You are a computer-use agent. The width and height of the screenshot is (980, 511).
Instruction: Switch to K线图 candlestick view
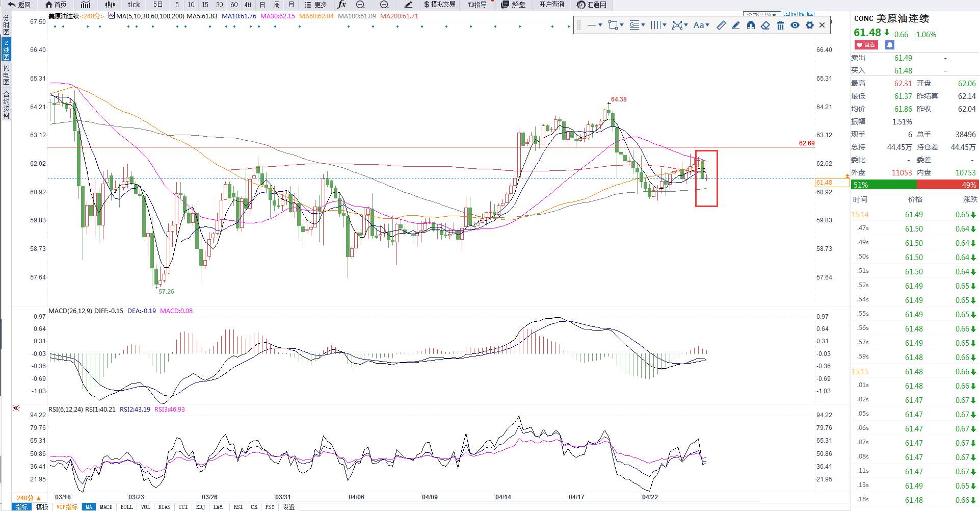pyautogui.click(x=6, y=49)
